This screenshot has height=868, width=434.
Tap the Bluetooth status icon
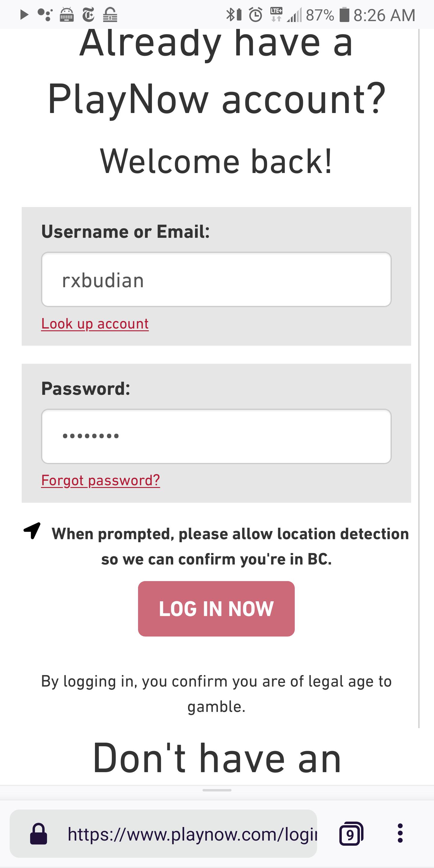tap(231, 15)
